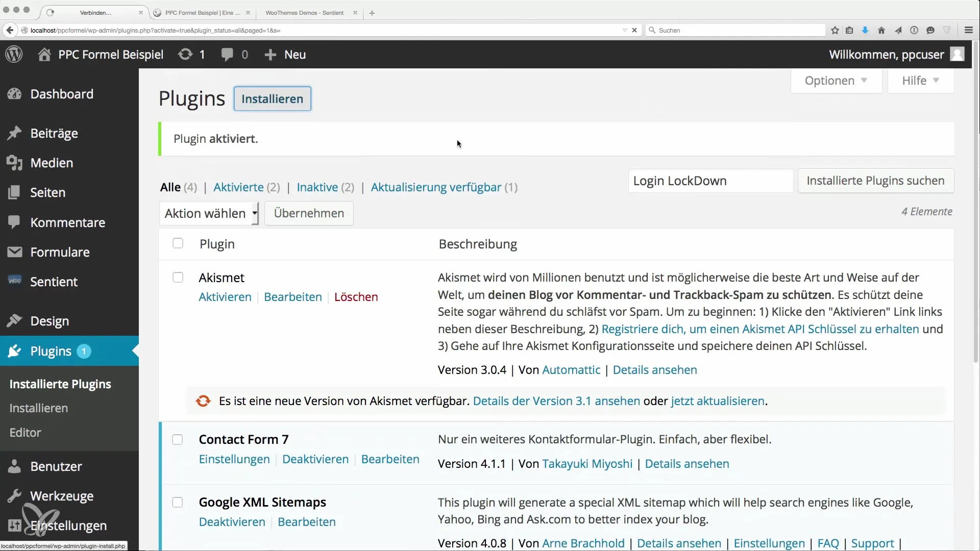Select the Contact Form 7 checkbox

(177, 439)
